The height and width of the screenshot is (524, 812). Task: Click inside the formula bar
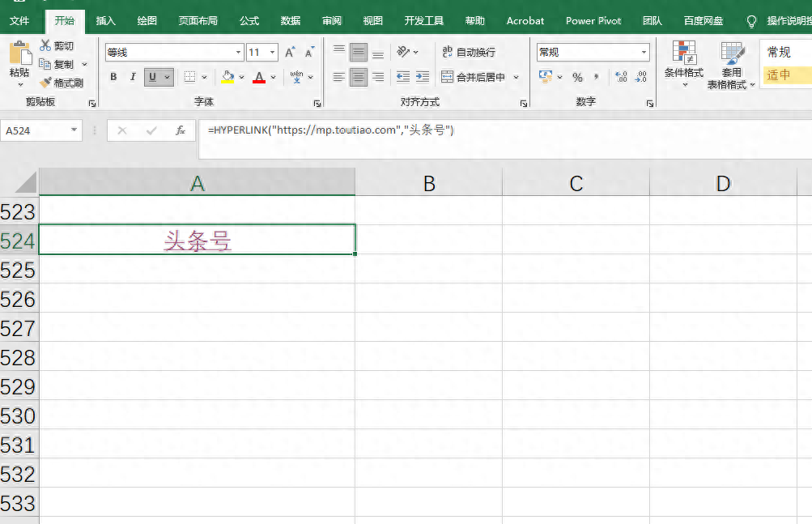tap(505, 139)
